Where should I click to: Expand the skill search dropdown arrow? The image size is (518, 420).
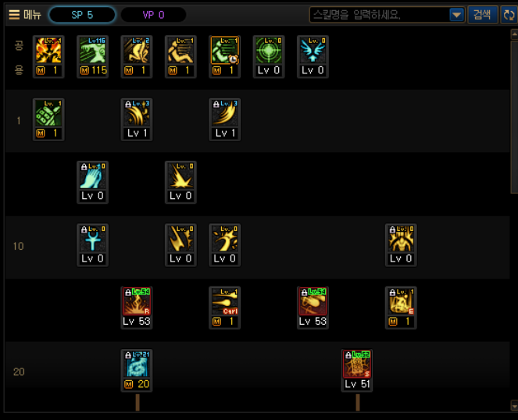point(456,15)
